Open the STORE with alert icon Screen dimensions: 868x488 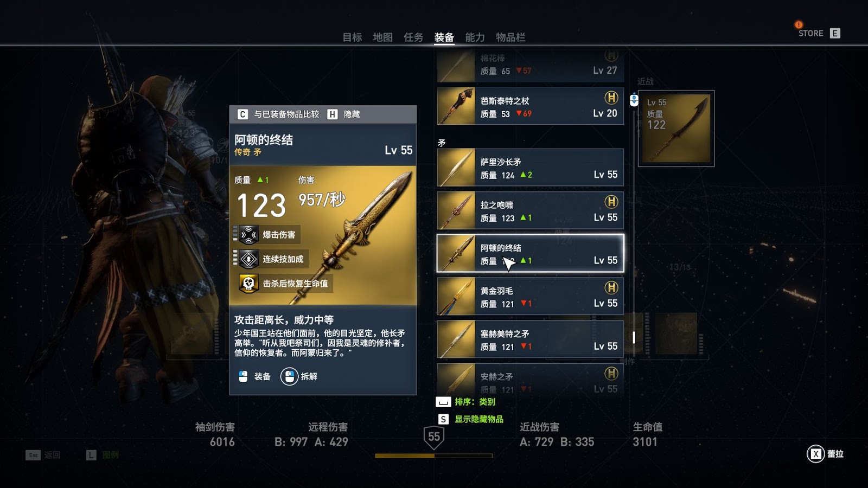(x=811, y=33)
